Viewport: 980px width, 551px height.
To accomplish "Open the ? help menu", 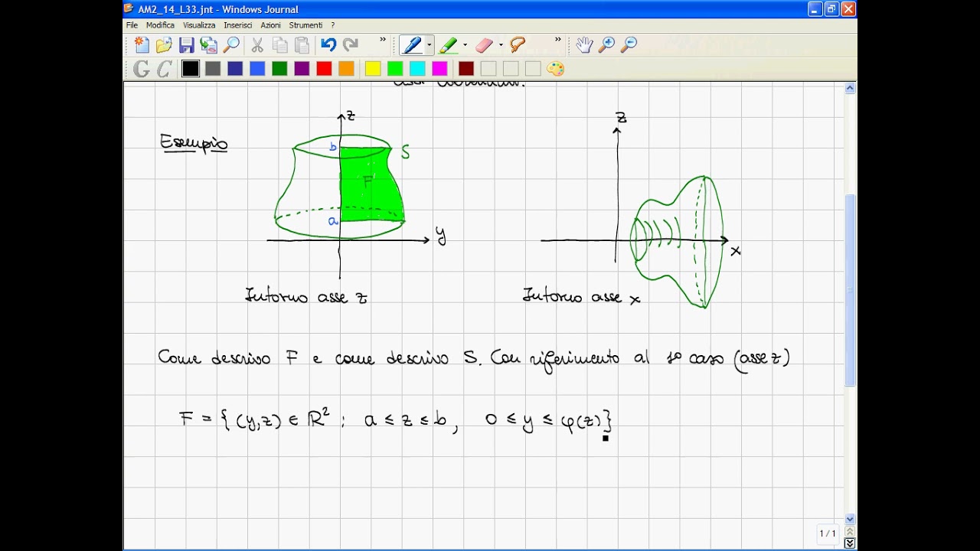I will (x=333, y=25).
